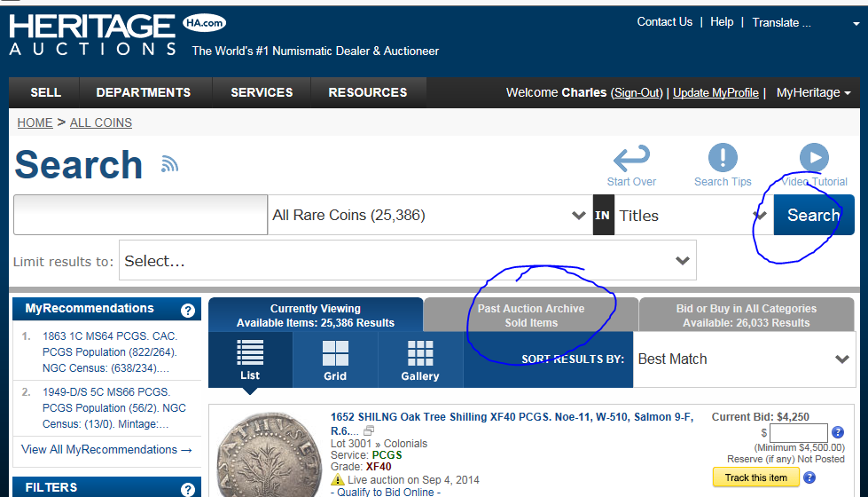Open the Best Match sort dropdown
Viewport: 868px width, 497px height.
pyautogui.click(x=744, y=359)
